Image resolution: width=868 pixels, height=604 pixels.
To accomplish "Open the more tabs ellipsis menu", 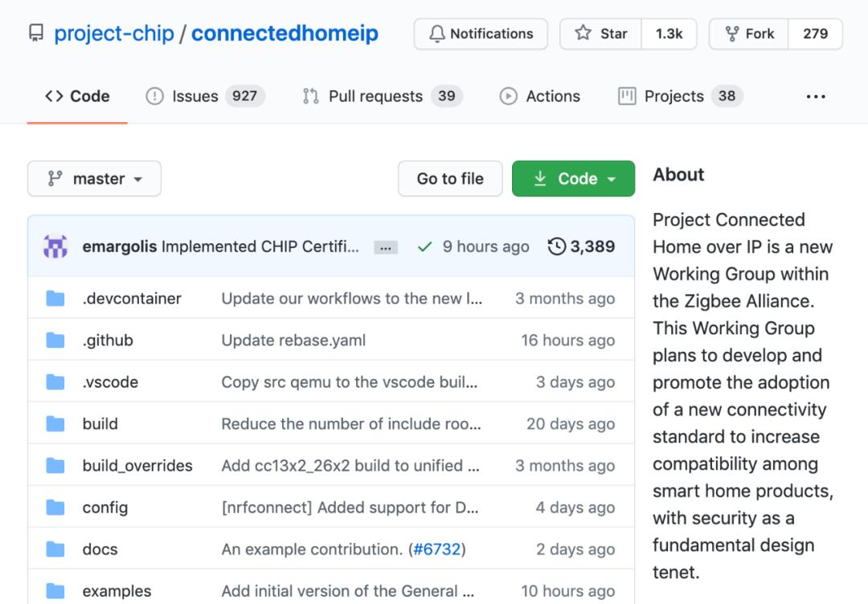I will [816, 96].
